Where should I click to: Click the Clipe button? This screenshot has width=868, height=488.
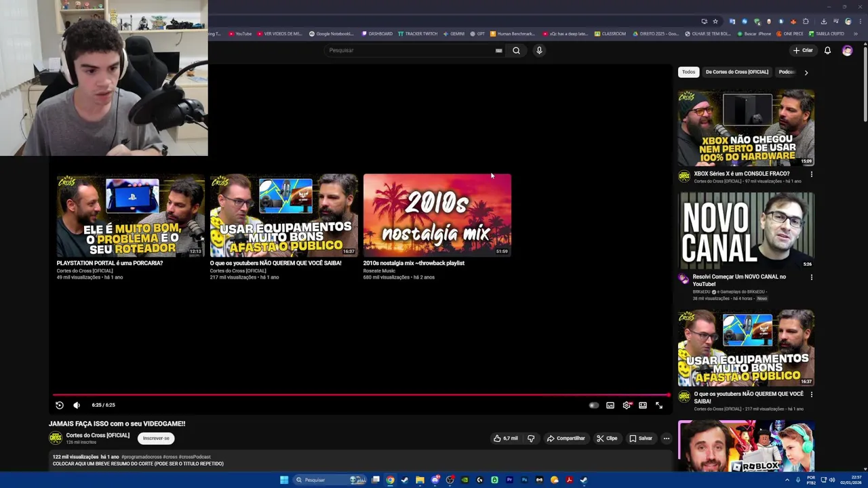[607, 439]
